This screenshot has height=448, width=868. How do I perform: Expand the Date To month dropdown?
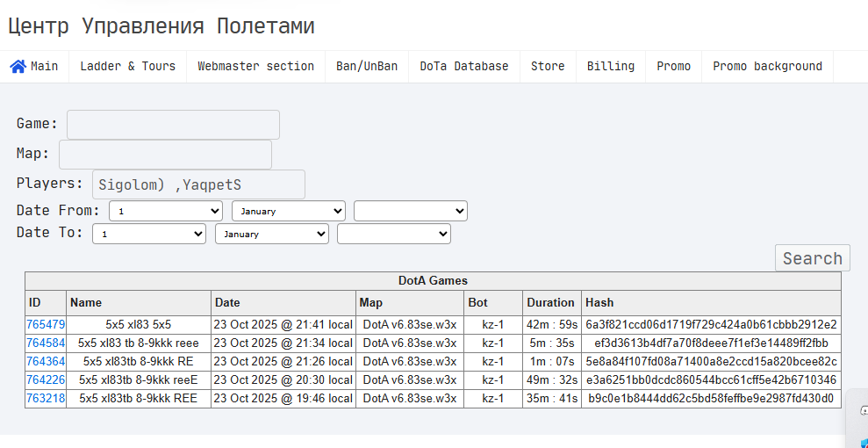pos(271,234)
